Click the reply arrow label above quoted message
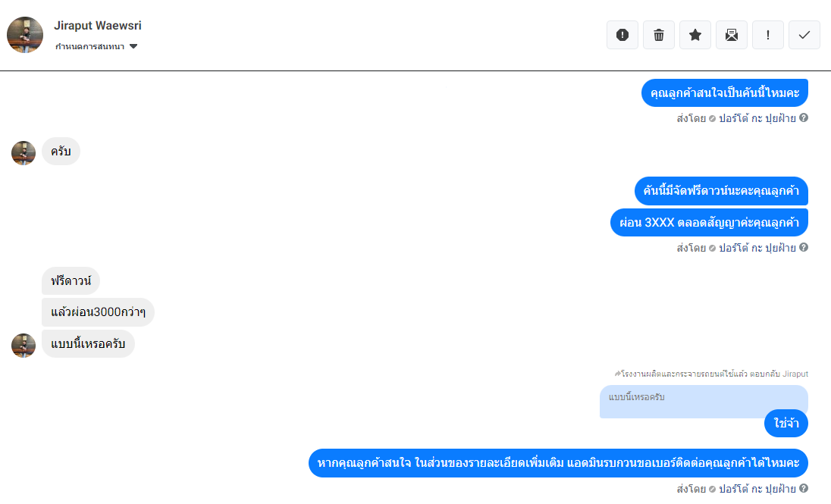The width and height of the screenshot is (831, 504). [711, 374]
